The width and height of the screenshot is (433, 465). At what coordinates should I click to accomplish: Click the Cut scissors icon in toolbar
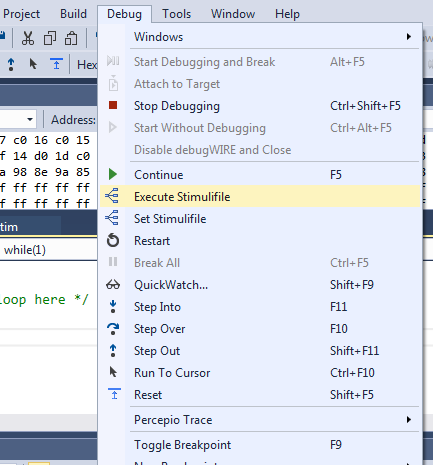(28, 38)
